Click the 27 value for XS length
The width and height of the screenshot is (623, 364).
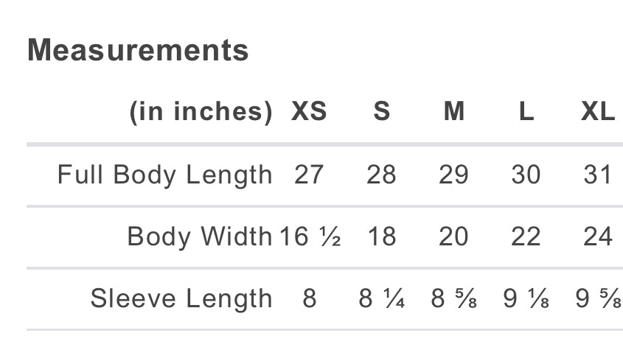pyautogui.click(x=309, y=175)
